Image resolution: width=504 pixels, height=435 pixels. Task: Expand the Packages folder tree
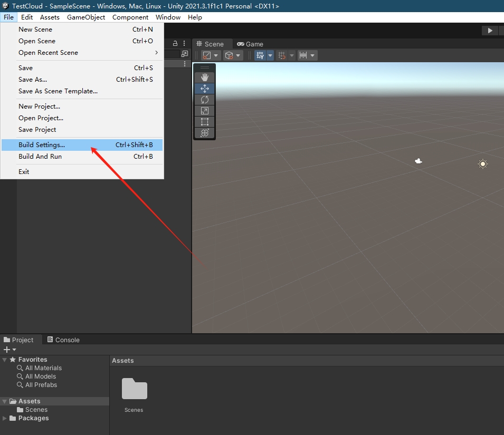pos(5,418)
